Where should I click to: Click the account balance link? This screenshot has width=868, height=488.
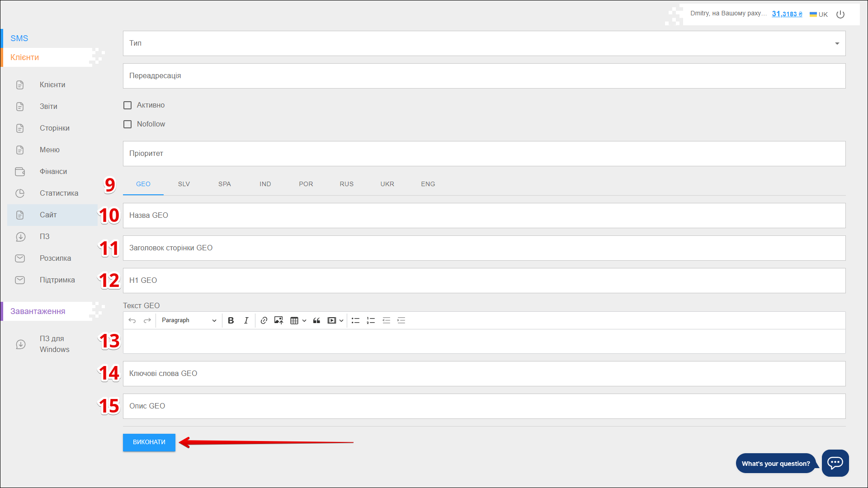pos(787,14)
